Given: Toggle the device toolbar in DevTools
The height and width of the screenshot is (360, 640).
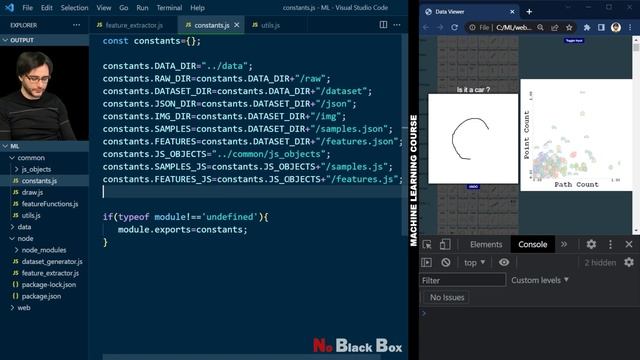Looking at the screenshot, I should coord(445,244).
